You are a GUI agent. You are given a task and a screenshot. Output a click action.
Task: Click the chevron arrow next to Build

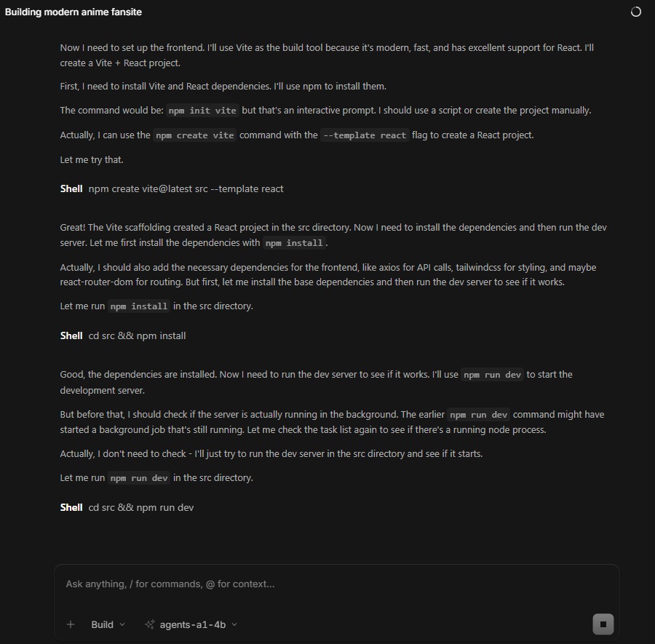pos(122,624)
